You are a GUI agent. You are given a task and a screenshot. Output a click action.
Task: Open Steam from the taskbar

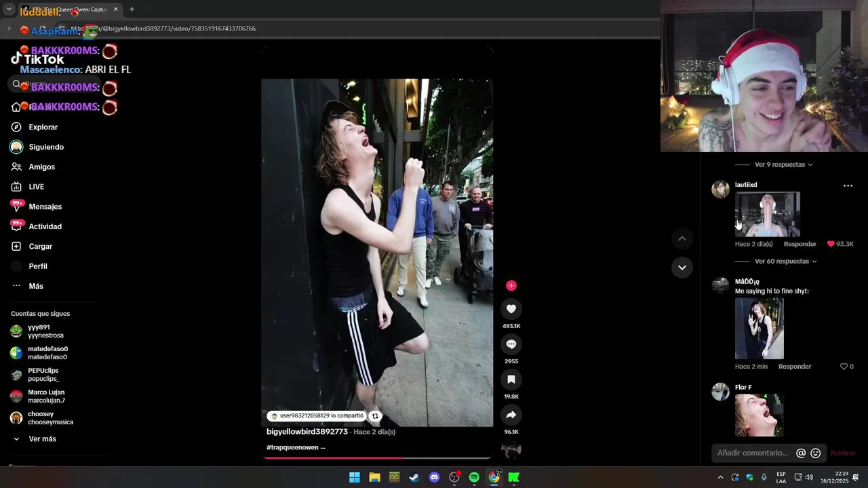414,477
